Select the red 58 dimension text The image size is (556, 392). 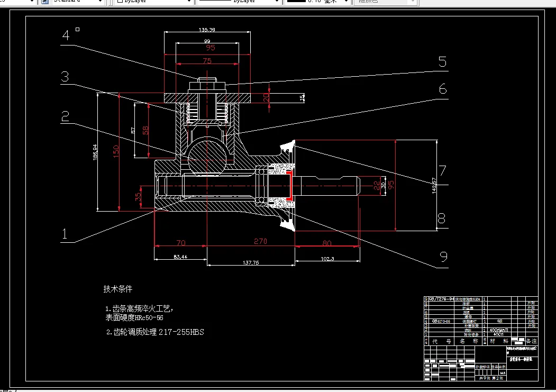[145, 131]
